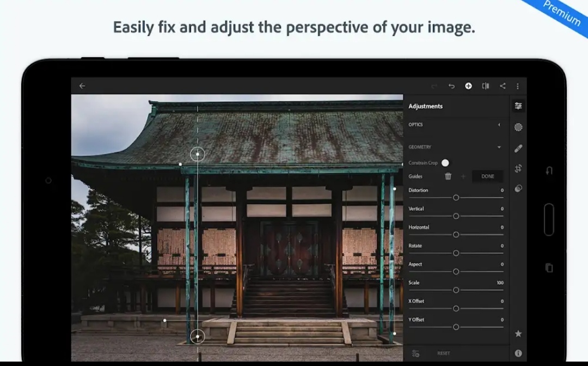Share the photo via share icon

click(x=503, y=86)
